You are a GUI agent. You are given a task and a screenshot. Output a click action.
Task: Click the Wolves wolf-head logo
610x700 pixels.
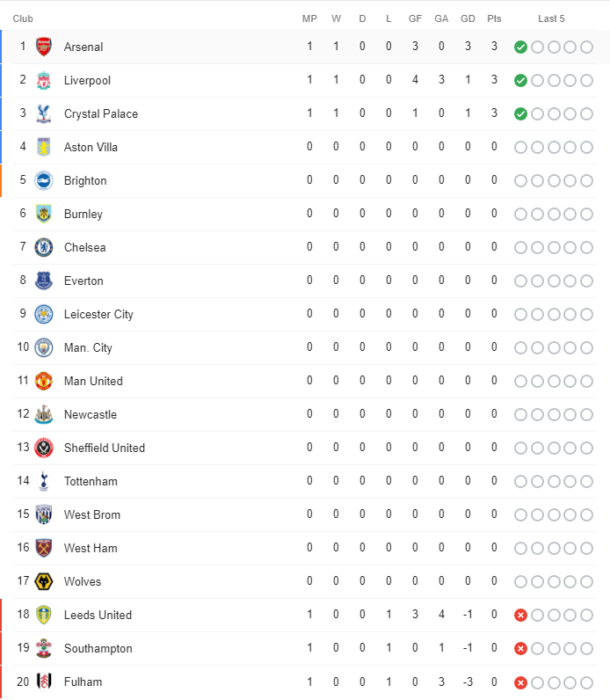tap(44, 581)
